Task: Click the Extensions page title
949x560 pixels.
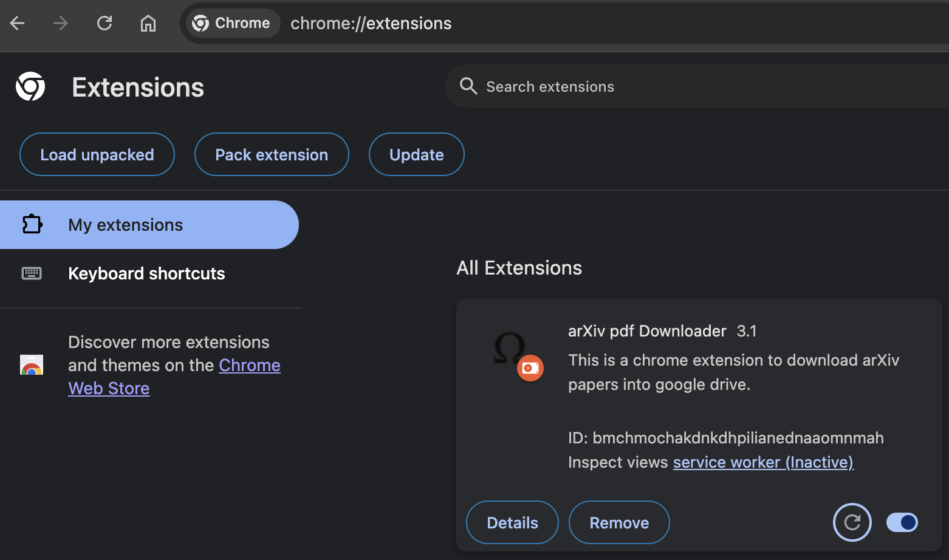Action: point(138,87)
